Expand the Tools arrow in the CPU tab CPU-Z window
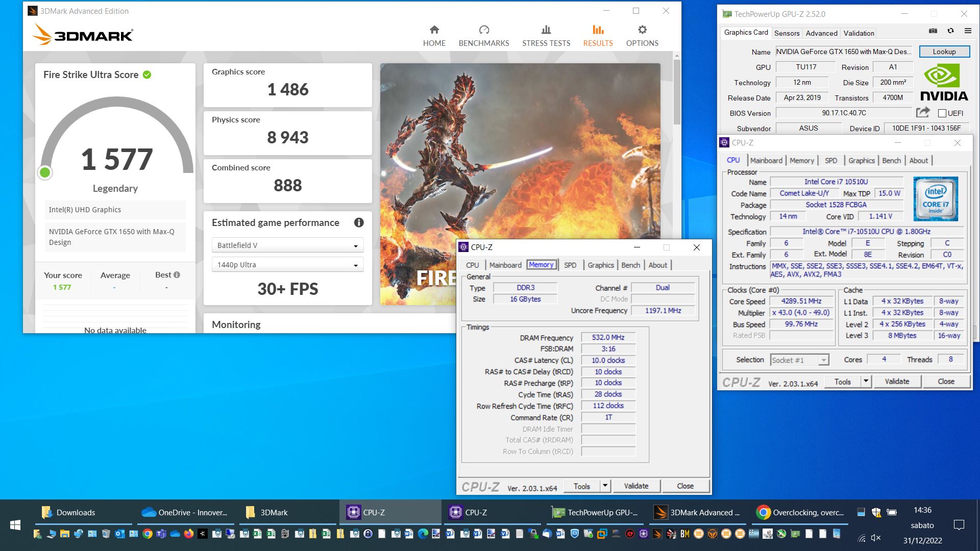 click(866, 381)
